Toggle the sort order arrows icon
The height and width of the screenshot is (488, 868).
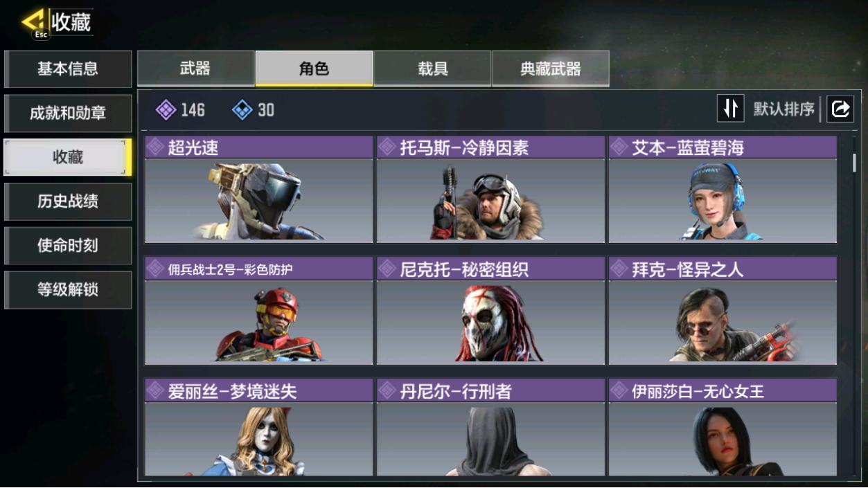[x=730, y=109]
